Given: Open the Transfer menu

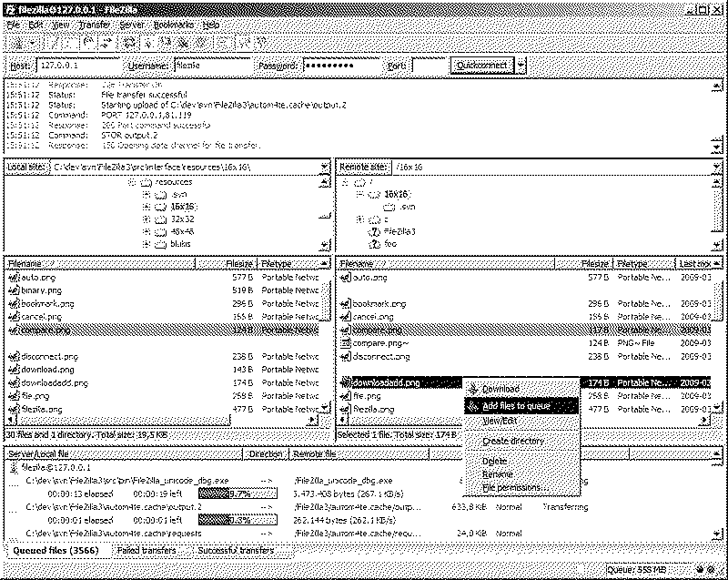Looking at the screenshot, I should (94, 24).
